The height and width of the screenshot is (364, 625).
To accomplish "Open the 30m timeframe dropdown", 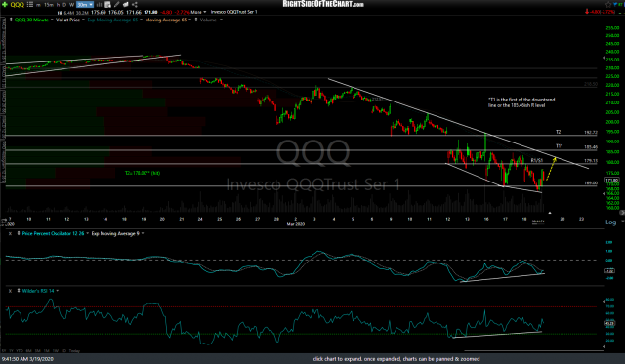I will tap(85, 5).
